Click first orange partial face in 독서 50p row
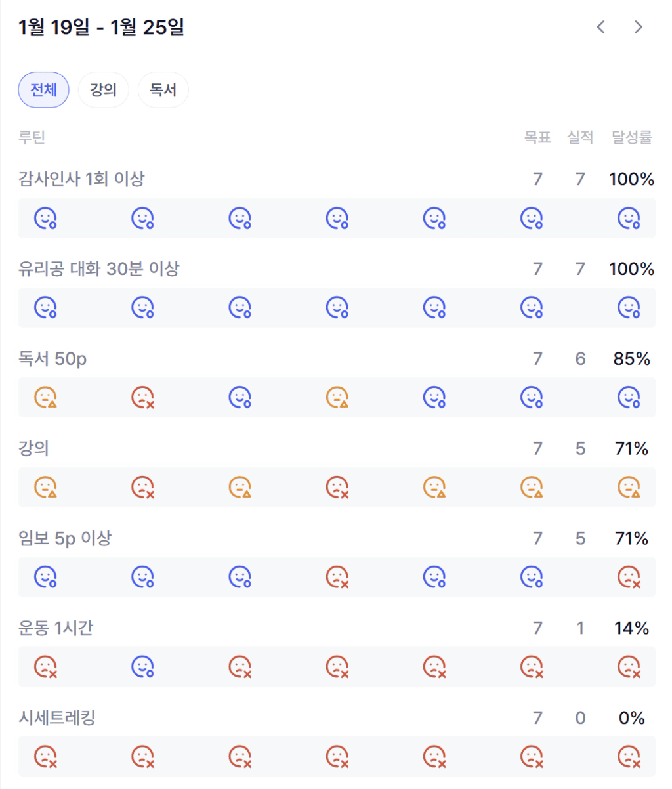The height and width of the screenshot is (789, 672). 45,398
